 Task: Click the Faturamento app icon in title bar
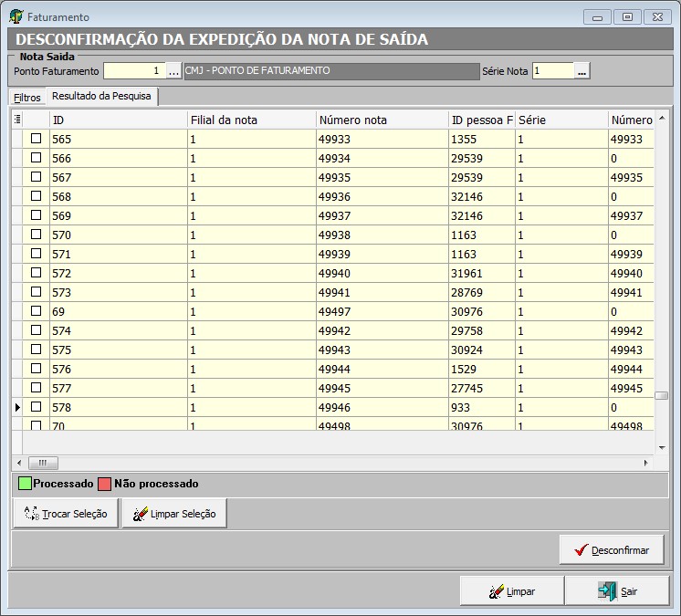click(16, 16)
